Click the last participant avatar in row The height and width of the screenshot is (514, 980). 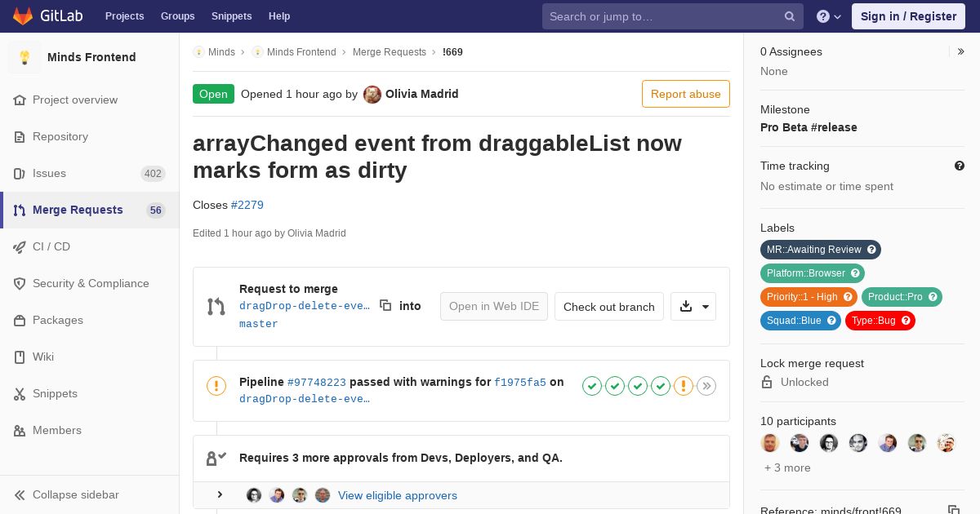tap(947, 443)
